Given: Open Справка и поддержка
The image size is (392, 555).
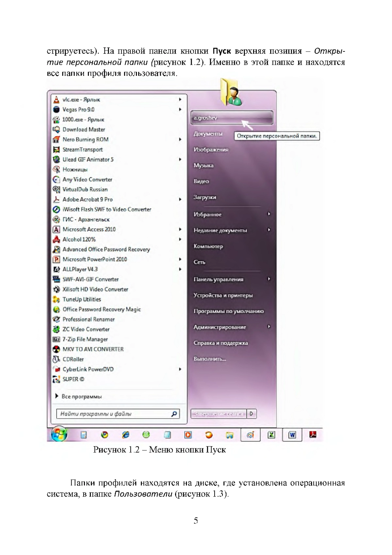Looking at the screenshot, I should point(220,343).
